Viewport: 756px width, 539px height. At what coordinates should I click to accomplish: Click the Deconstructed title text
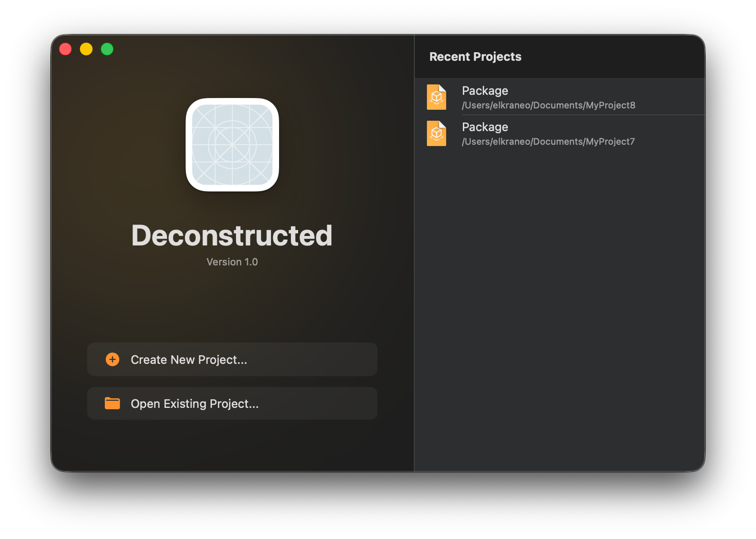232,235
